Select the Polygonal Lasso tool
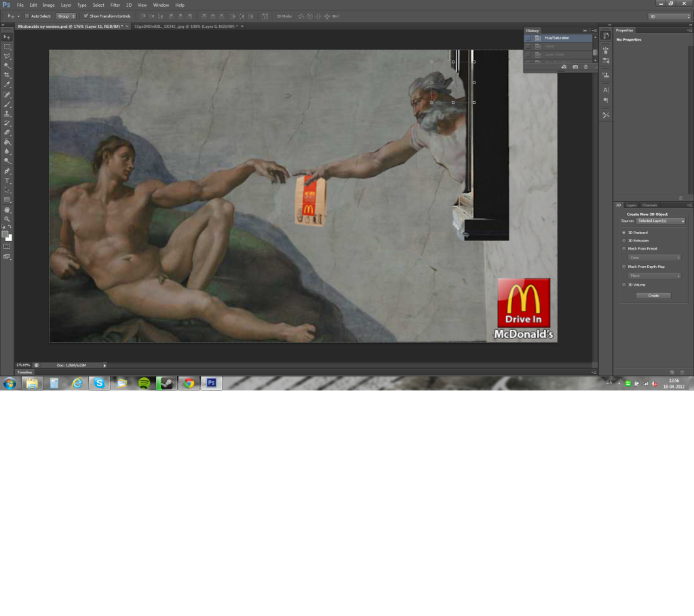The image size is (694, 616). pyautogui.click(x=7, y=56)
